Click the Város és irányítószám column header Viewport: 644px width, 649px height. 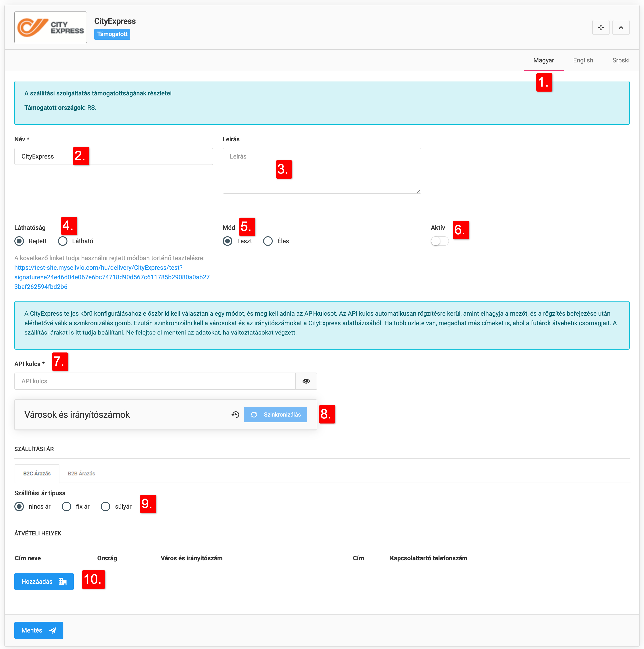pyautogui.click(x=192, y=558)
